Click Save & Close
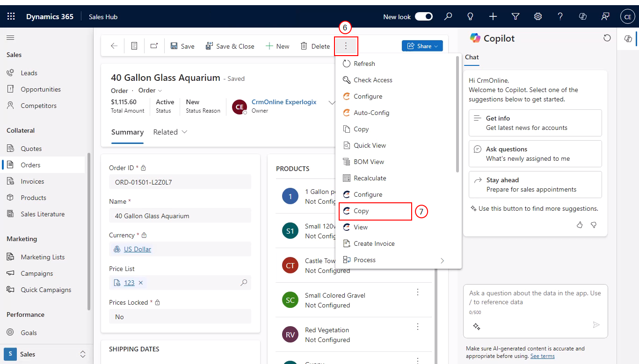Screen dimensions: 639x364 [230, 46]
